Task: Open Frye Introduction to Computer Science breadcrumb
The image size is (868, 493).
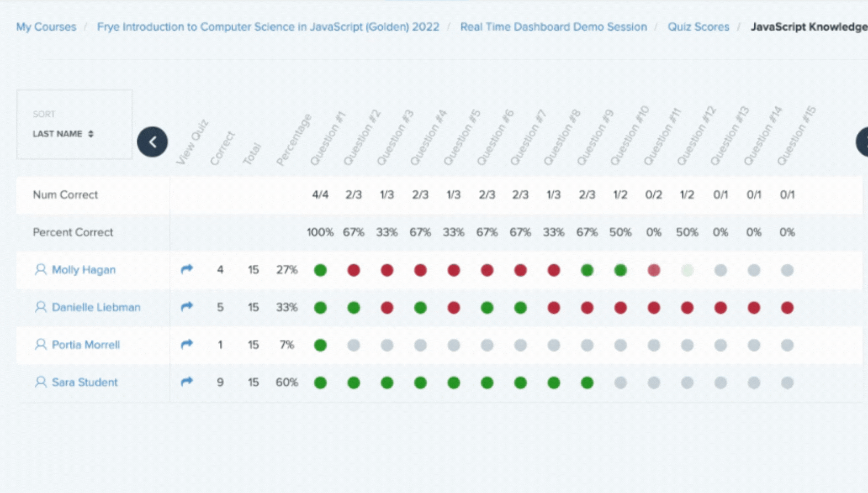Action: (x=268, y=27)
